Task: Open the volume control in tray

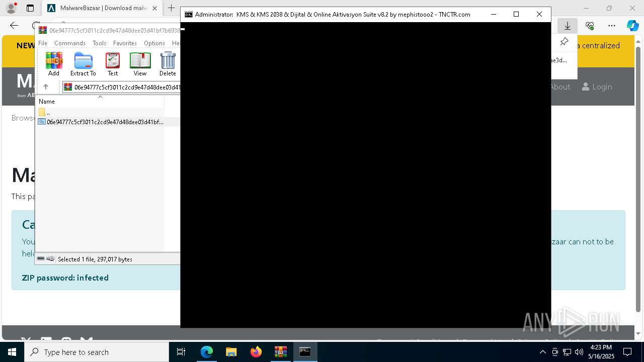Action: [579, 352]
